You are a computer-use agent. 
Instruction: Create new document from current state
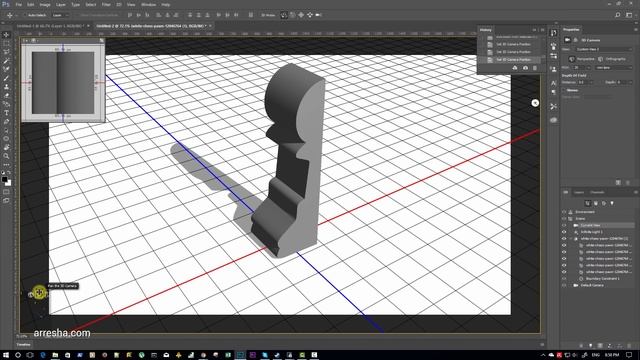point(515,68)
